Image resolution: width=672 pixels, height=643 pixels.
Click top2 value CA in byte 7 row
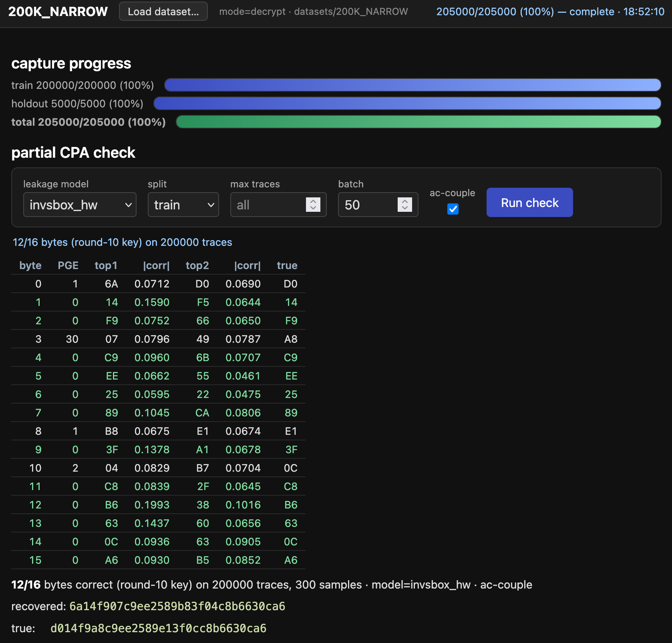click(x=202, y=413)
